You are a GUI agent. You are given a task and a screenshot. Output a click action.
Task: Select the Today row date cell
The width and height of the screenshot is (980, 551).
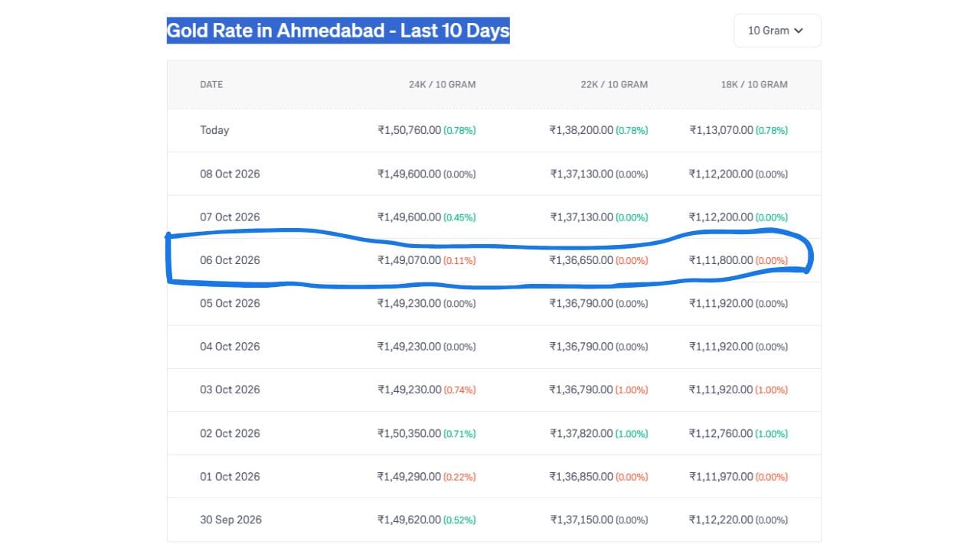(x=214, y=130)
